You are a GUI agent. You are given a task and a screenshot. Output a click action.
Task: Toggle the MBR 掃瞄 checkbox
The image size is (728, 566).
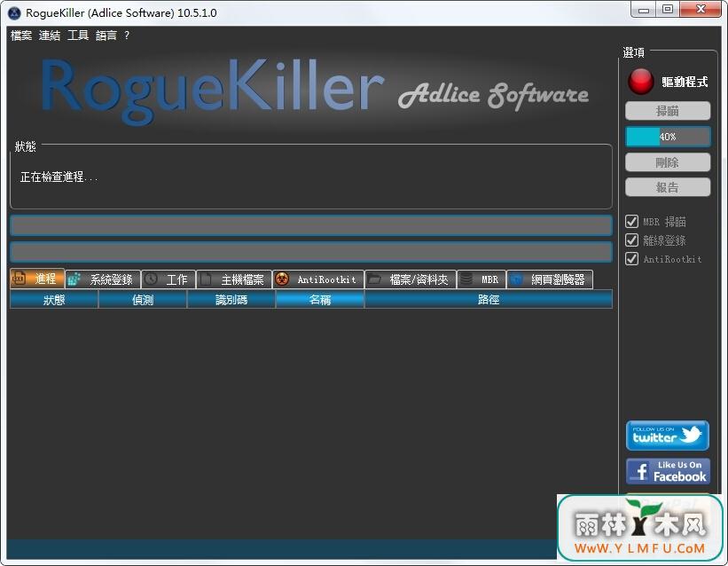[632, 221]
